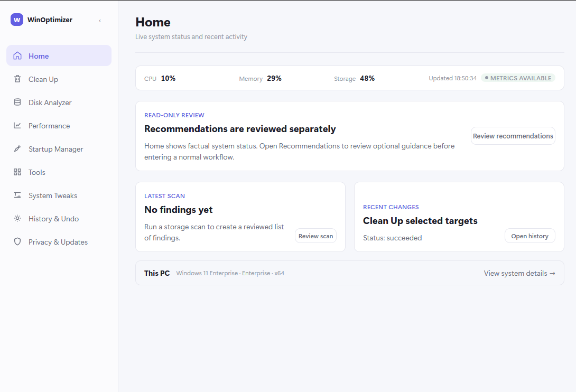
Task: Click the 'Status: succeeded' text
Action: [392, 238]
